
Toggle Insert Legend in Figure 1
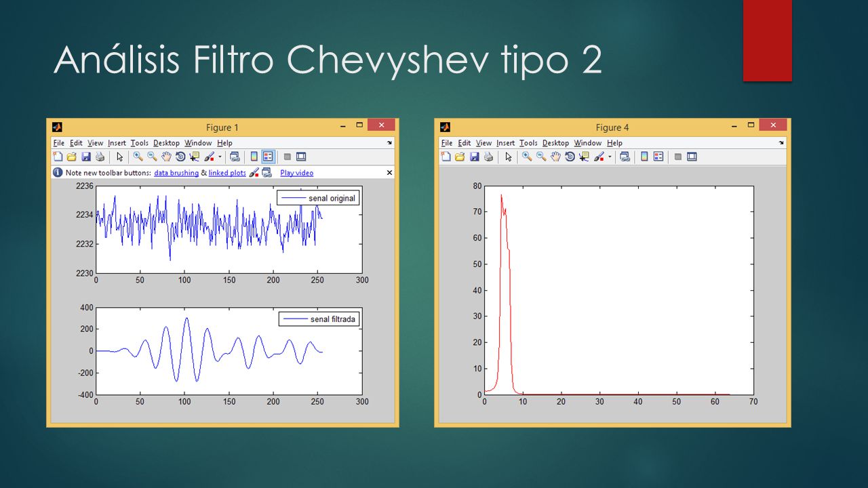(269, 157)
